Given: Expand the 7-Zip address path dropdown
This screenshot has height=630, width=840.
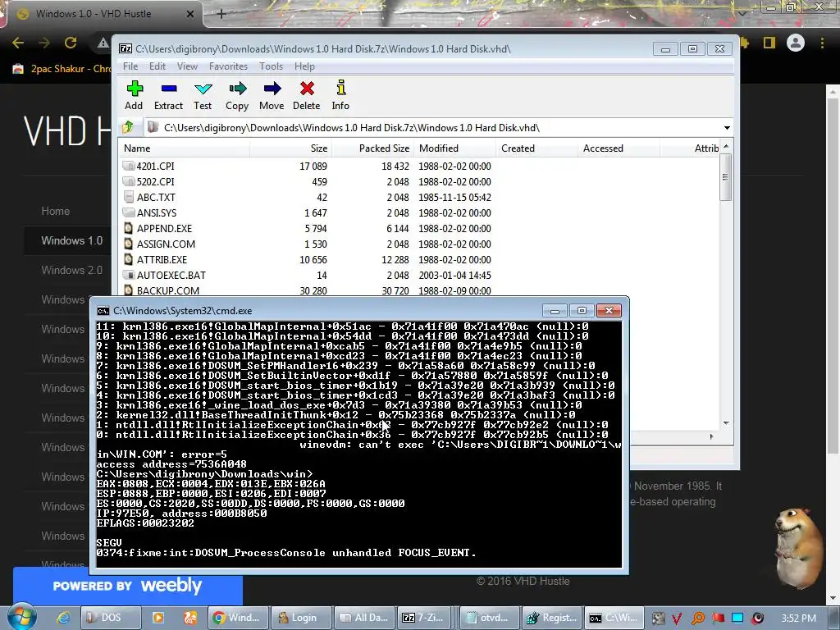Looking at the screenshot, I should pyautogui.click(x=727, y=128).
